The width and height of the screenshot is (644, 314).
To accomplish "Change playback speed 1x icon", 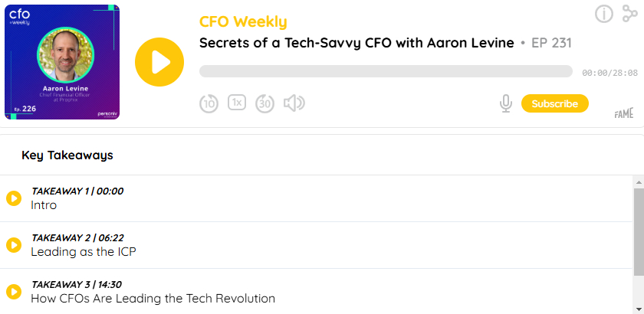I will tap(237, 103).
